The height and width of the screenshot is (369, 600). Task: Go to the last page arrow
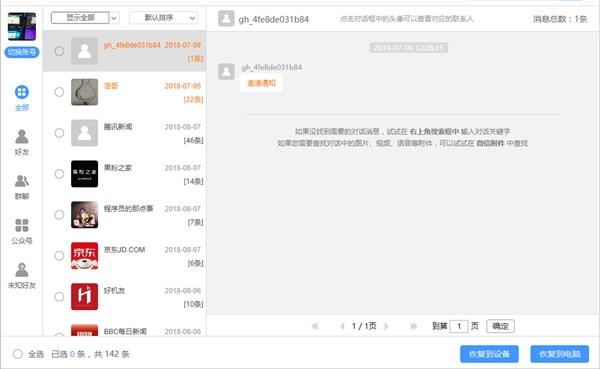pos(413,326)
